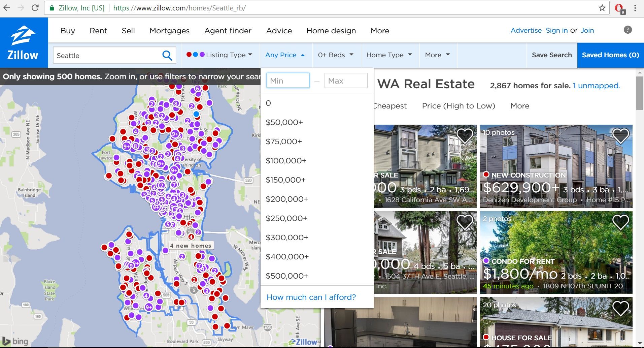Click the help question mark icon
Screen dimensions: 644x348
(x=628, y=30)
